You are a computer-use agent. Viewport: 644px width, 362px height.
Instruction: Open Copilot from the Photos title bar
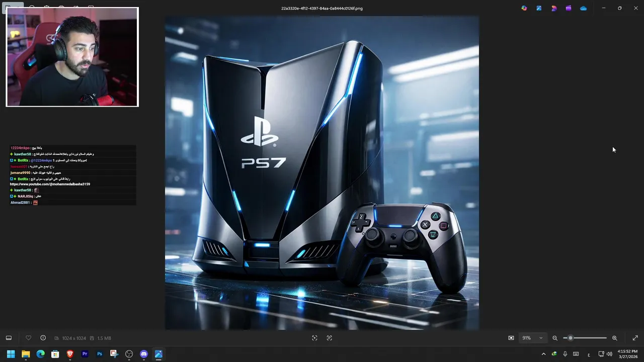tap(524, 8)
